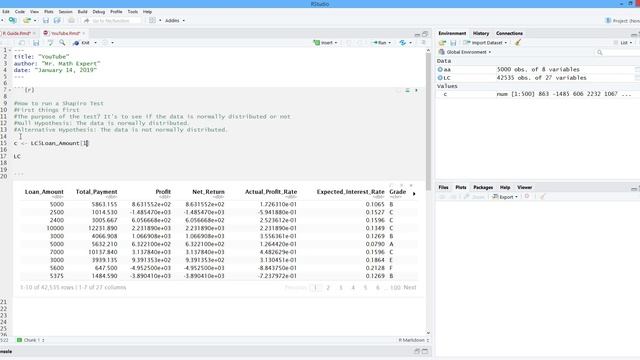Click the print icon in main toolbar
Screen dimensions: 640x360
71,20
